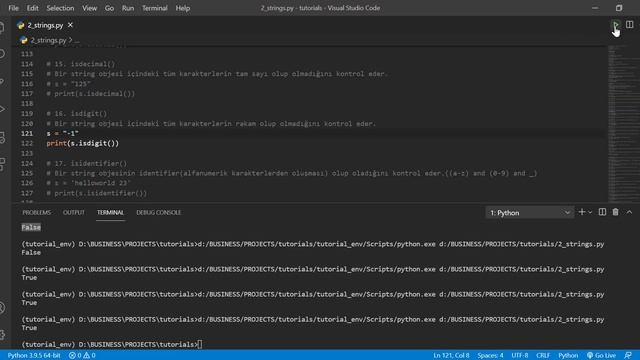Close the 2_strings.py editor tab

click(70, 25)
